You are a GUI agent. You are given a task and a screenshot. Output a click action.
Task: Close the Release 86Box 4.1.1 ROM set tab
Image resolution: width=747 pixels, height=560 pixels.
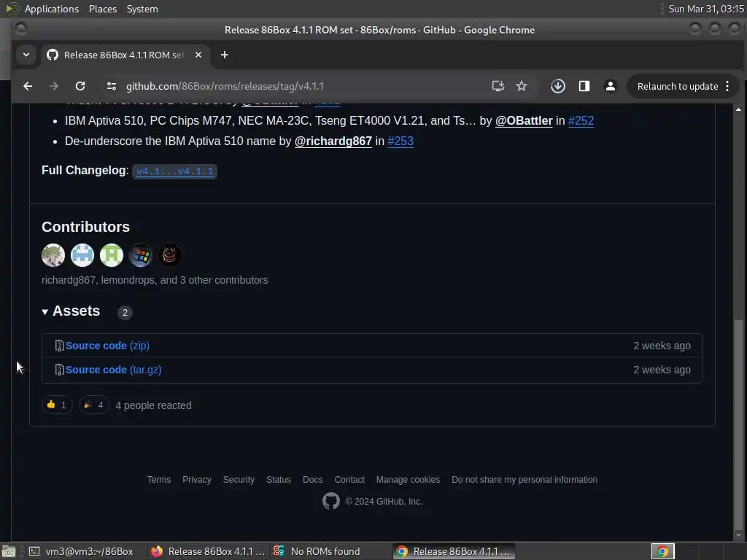pos(198,55)
